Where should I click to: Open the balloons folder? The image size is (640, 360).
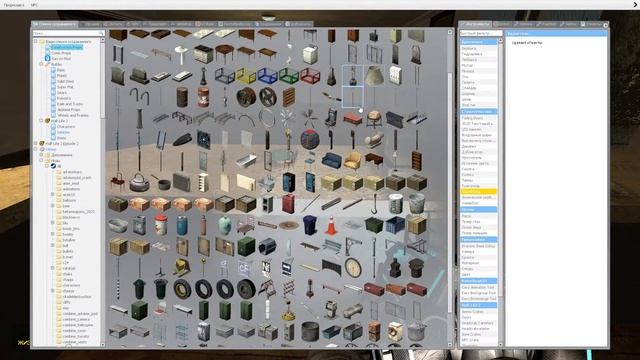point(69,200)
